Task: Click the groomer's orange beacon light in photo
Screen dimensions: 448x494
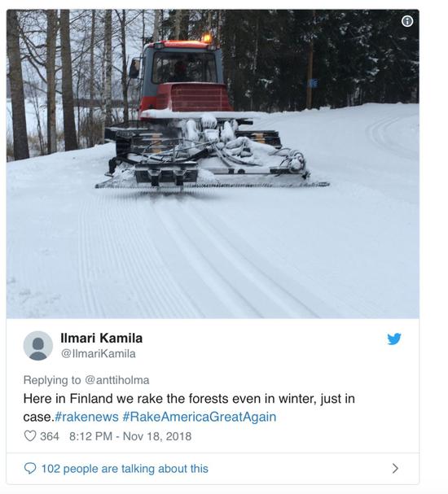Action: [x=207, y=38]
